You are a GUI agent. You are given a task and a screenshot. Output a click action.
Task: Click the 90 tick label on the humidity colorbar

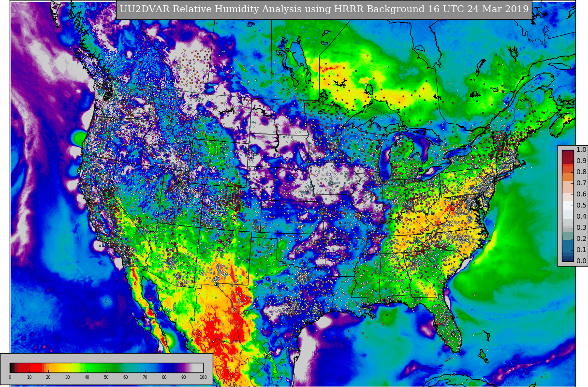pyautogui.click(x=184, y=377)
